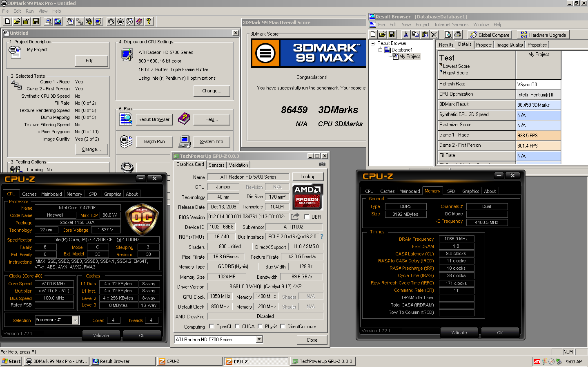Click the 938.5 FPS Game 1 Race cell
The image size is (588, 367).
point(539,136)
